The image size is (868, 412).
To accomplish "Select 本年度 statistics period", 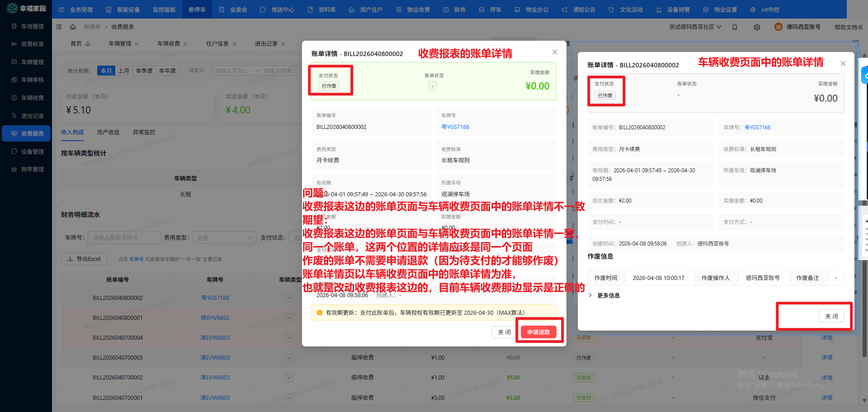I will (x=167, y=71).
